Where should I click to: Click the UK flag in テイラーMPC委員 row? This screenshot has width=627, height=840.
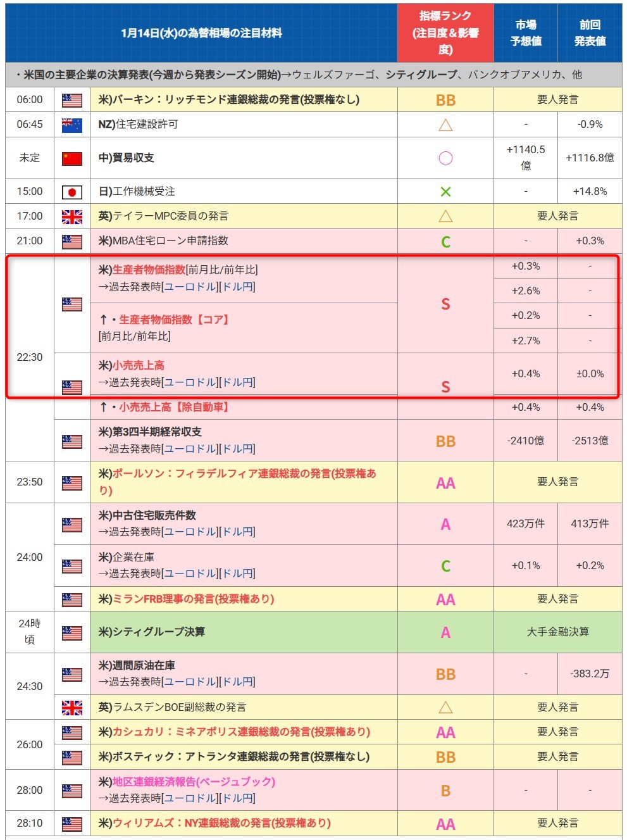pyautogui.click(x=71, y=216)
